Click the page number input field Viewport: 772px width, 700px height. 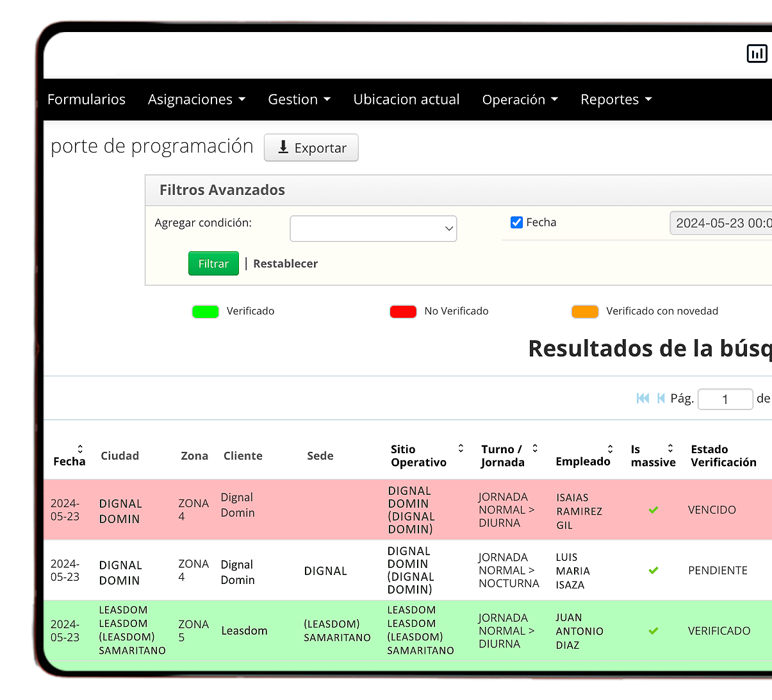725,399
